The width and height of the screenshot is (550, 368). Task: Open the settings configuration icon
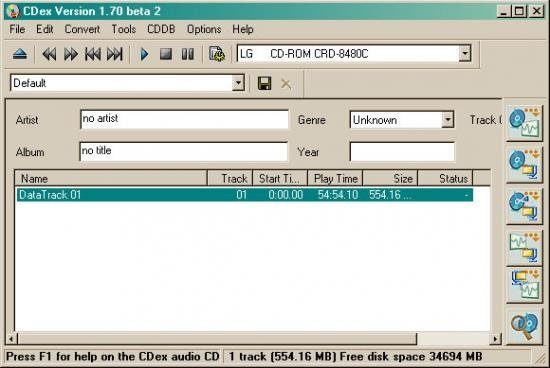217,54
